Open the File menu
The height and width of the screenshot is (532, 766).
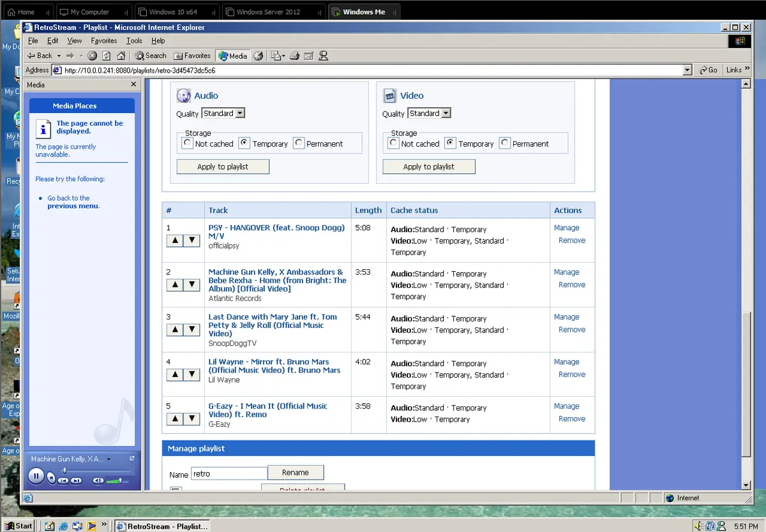pyautogui.click(x=33, y=41)
